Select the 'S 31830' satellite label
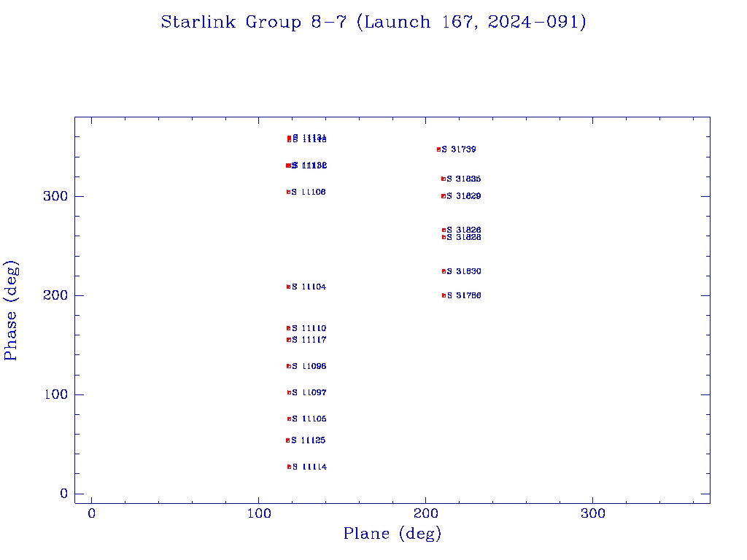 click(x=463, y=271)
